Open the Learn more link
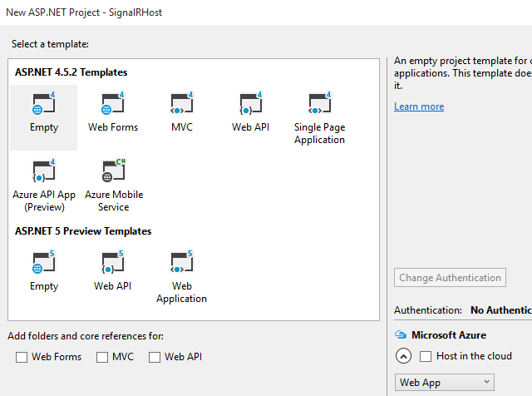The width and height of the screenshot is (532, 396). pyautogui.click(x=419, y=106)
